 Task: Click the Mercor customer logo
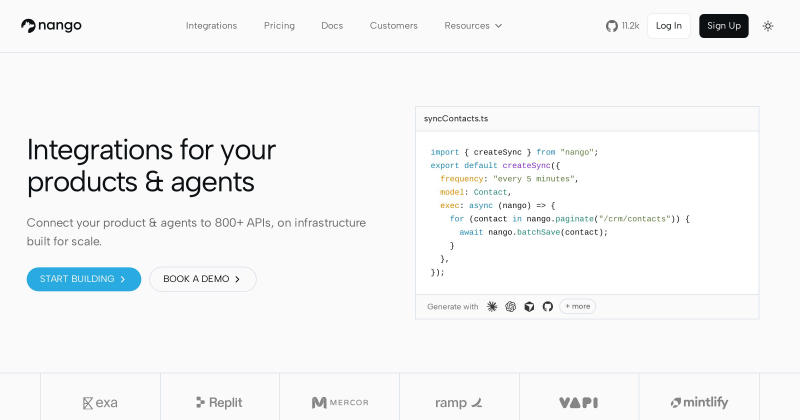click(340, 403)
